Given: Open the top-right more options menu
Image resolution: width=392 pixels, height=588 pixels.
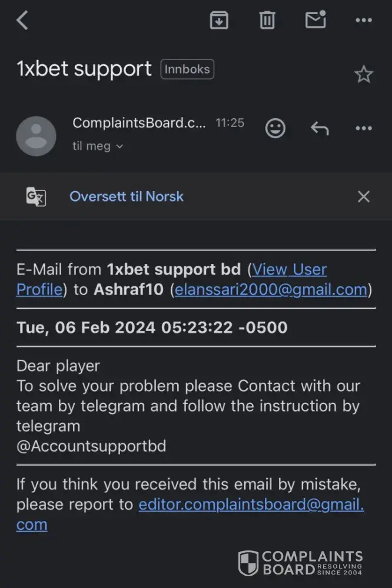Looking at the screenshot, I should [364, 21].
